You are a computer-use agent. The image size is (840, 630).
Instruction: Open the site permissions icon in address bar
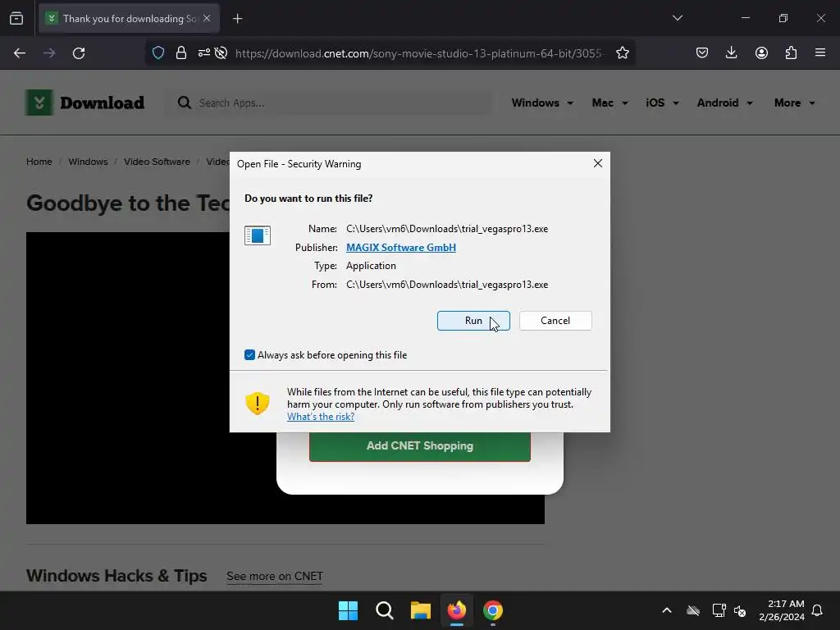click(203, 53)
